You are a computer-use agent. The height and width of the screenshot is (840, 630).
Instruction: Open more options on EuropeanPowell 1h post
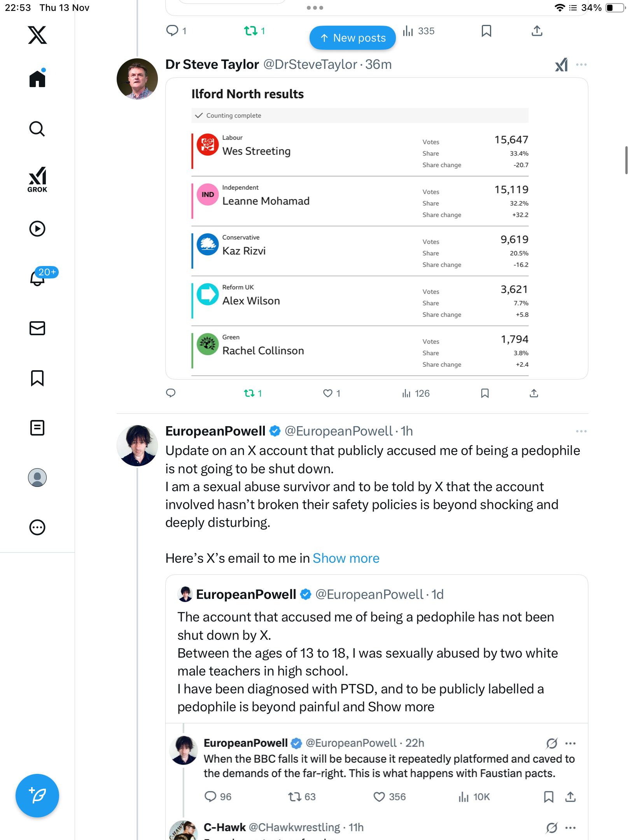[581, 431]
